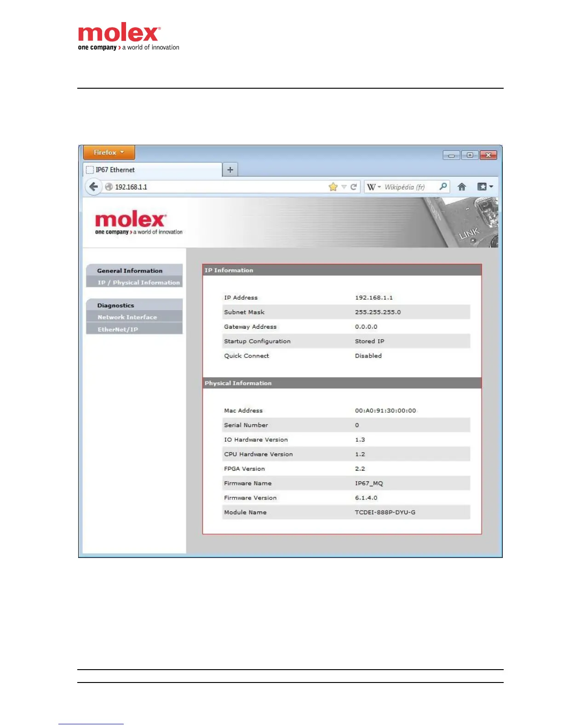This screenshot has height=728, width=563.
Task: Click Startup Configuration value Stored IP
Action: point(369,341)
